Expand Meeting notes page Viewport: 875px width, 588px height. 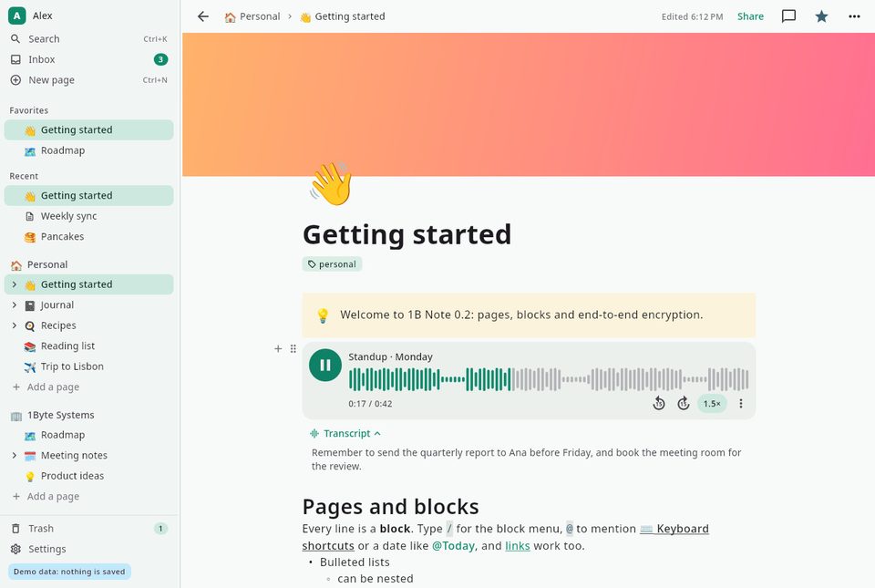click(x=15, y=455)
